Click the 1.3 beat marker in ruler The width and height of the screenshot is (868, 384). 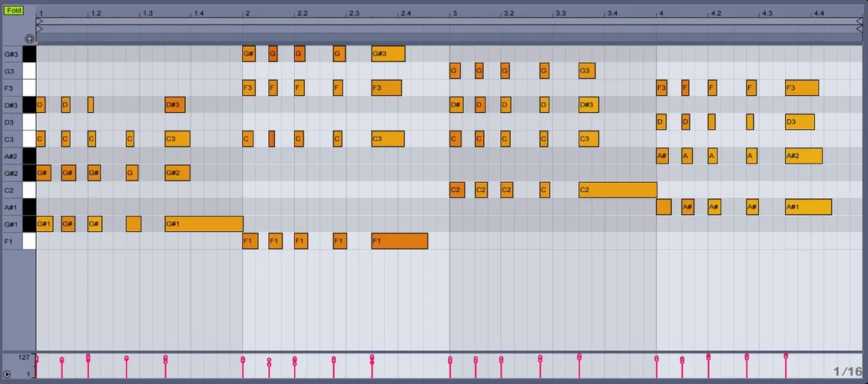(147, 13)
